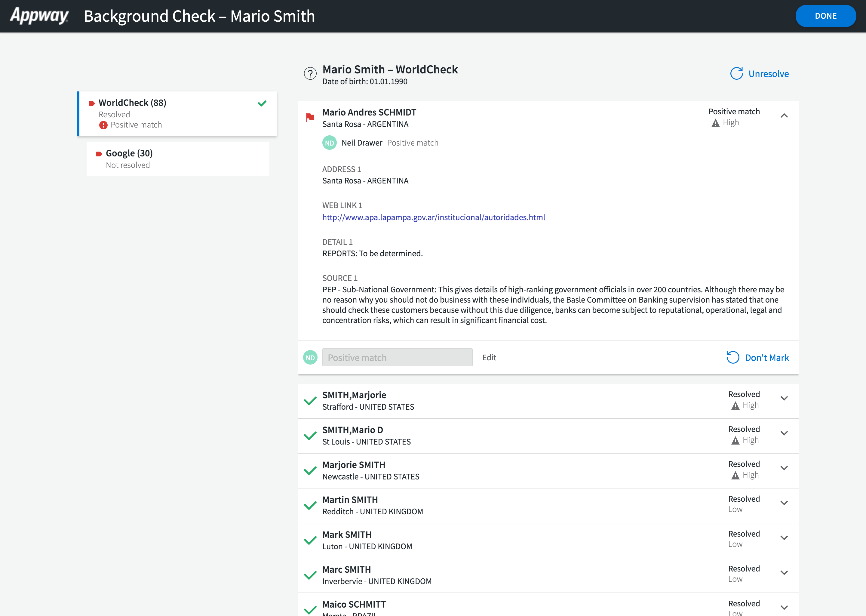Click the ND avatar beside the comment field
866x616 pixels.
pyautogui.click(x=310, y=357)
